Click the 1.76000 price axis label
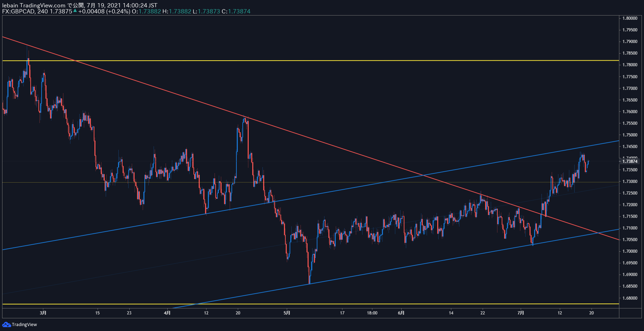Image resolution: width=644 pixels, height=331 pixels. tap(630, 112)
